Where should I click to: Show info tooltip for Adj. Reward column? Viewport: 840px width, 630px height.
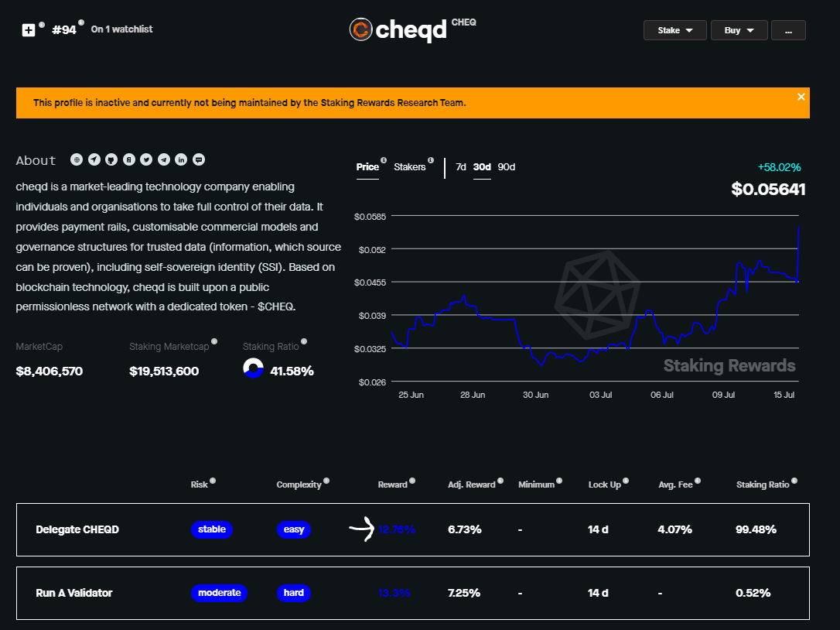500,481
